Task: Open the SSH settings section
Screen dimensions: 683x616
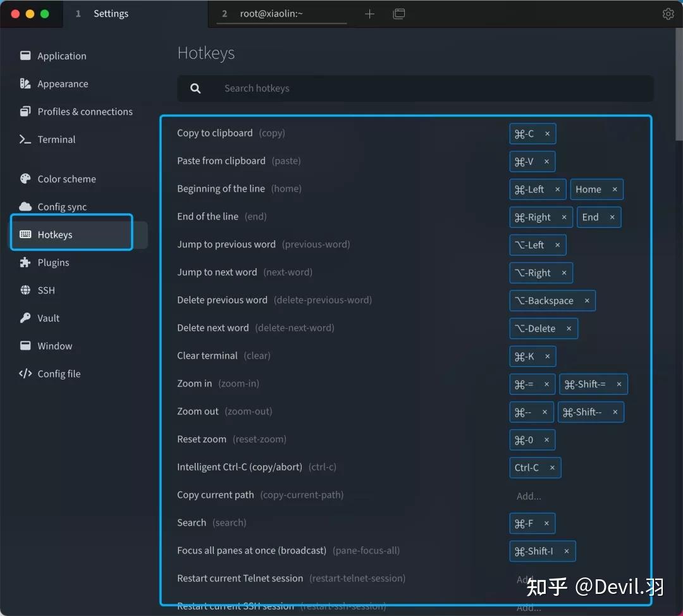Action: [46, 290]
